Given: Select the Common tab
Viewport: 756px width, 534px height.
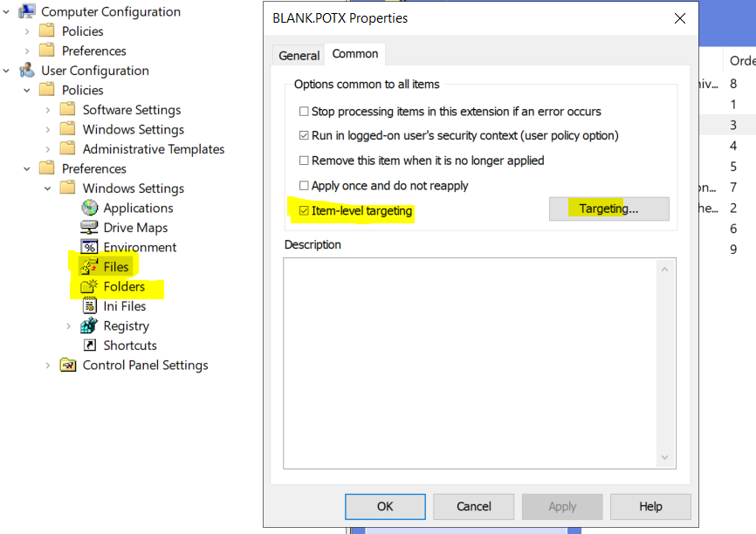Looking at the screenshot, I should [354, 54].
